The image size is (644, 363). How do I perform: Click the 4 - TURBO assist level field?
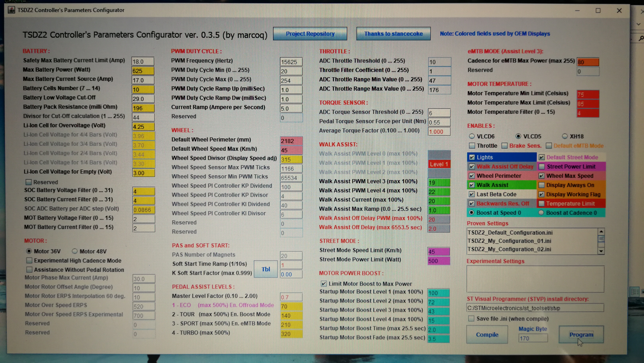tap(291, 334)
